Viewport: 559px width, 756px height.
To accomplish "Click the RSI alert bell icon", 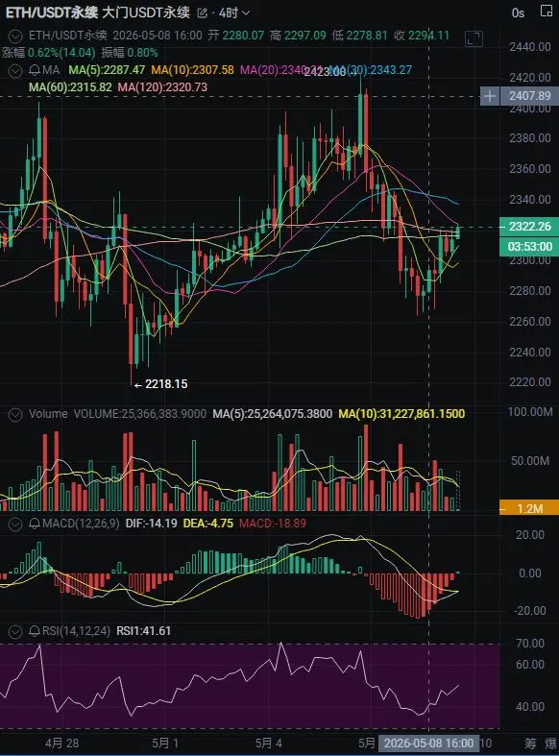I will tap(35, 631).
